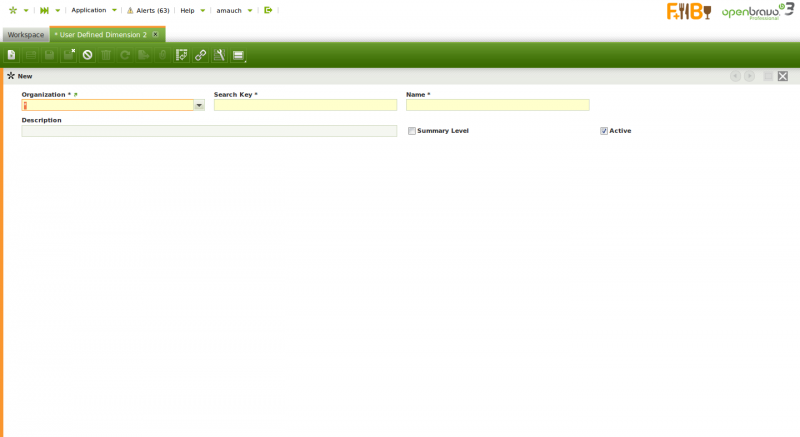Click the green logout arrow icon
Viewport: 800px width, 437px height.
point(268,10)
